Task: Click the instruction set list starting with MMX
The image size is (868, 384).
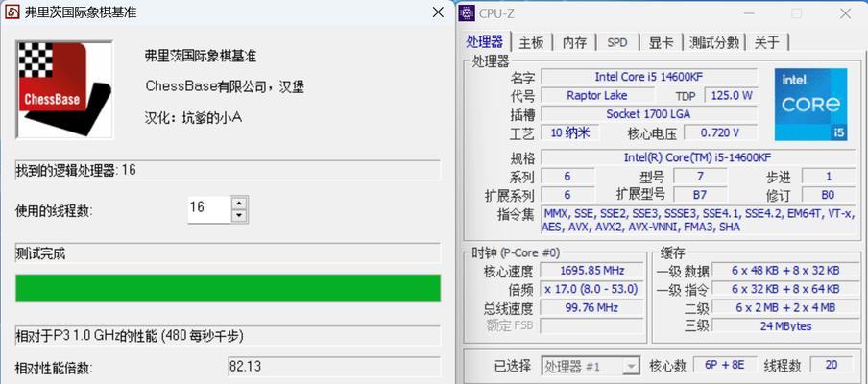Action: [697, 220]
